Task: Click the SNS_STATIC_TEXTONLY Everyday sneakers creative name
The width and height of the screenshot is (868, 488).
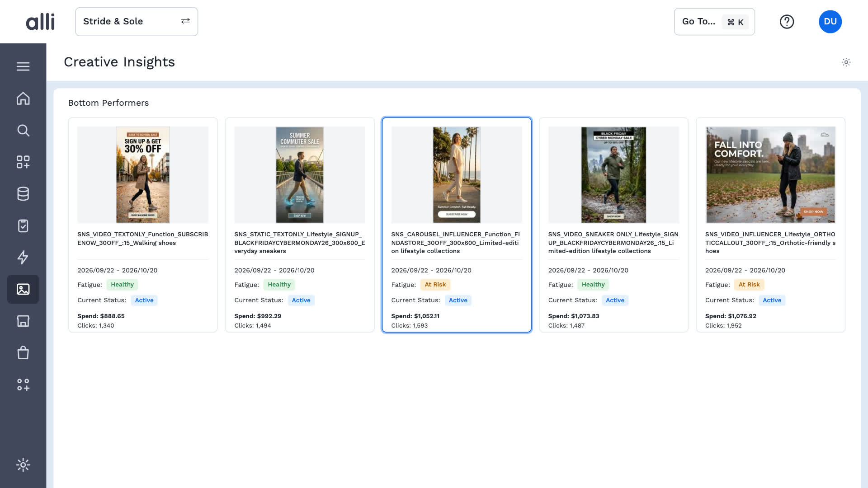Action: pyautogui.click(x=300, y=243)
